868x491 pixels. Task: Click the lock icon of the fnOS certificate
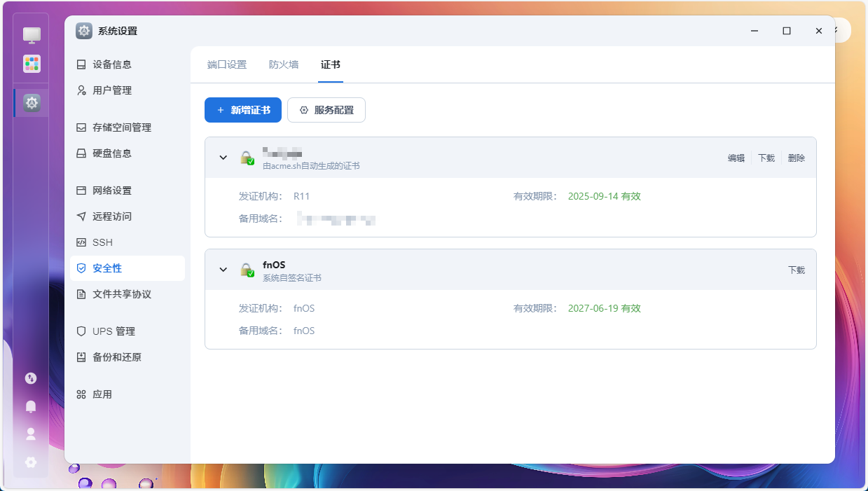point(247,270)
